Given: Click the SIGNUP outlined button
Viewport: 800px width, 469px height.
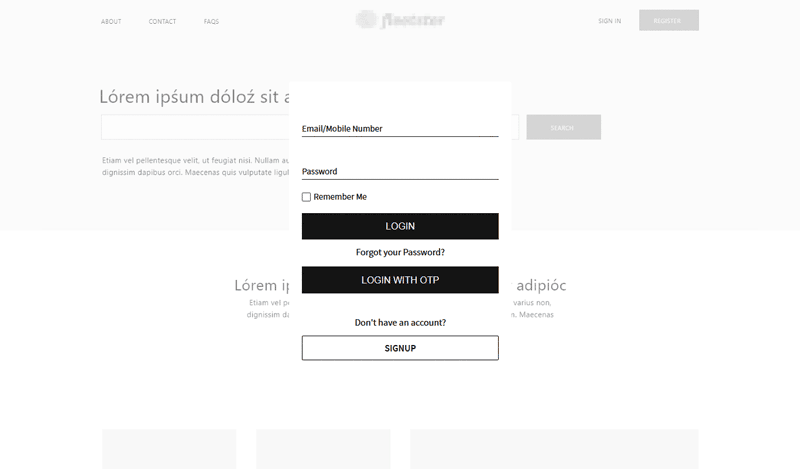Looking at the screenshot, I should 400,348.
